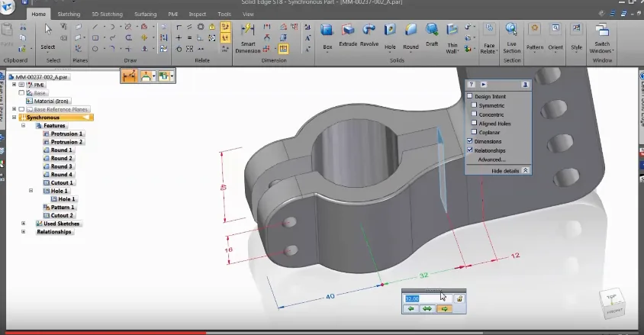The height and width of the screenshot is (335, 644).
Task: Open the Pattern command
Action: pyautogui.click(x=535, y=37)
